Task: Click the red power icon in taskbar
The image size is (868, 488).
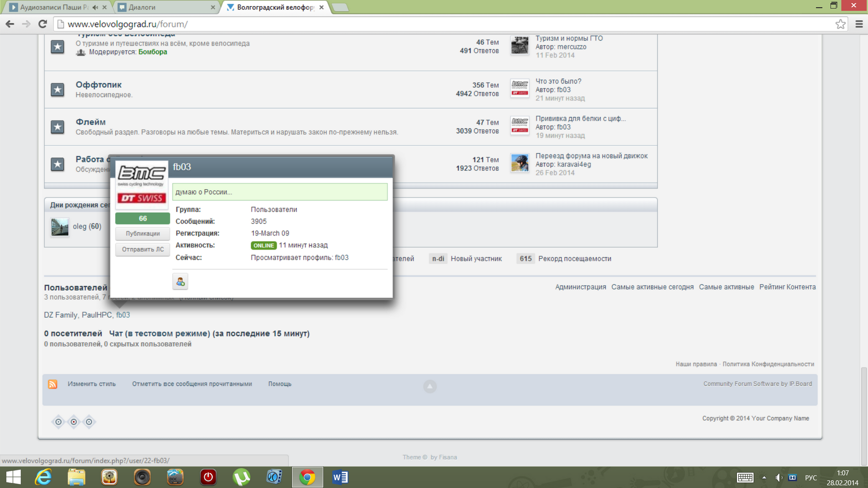Action: click(x=208, y=477)
